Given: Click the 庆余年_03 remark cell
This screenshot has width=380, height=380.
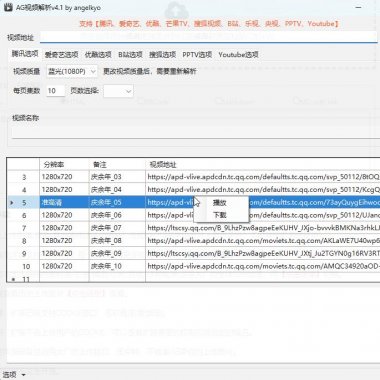Looking at the screenshot, I should 117,177.
